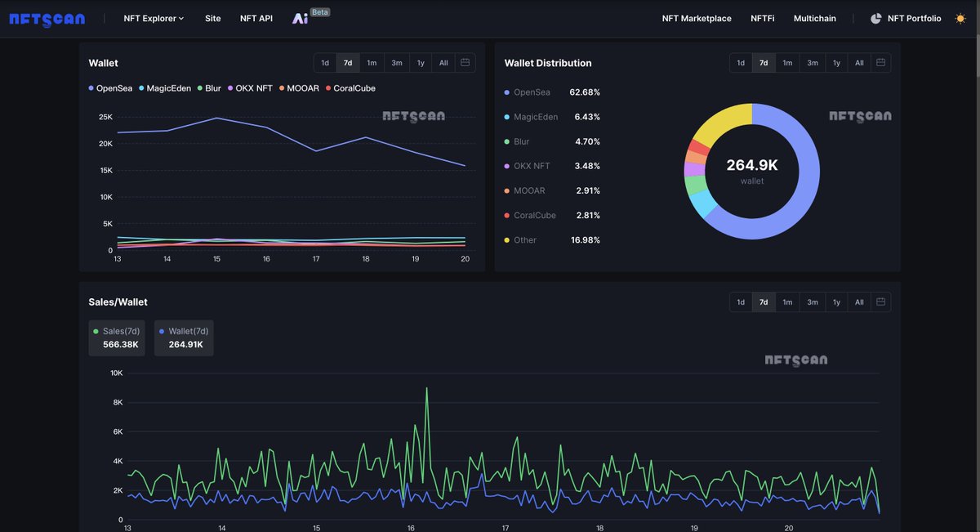Click the 16.98% Other percentage
This screenshot has height=532, width=980.
pos(585,240)
